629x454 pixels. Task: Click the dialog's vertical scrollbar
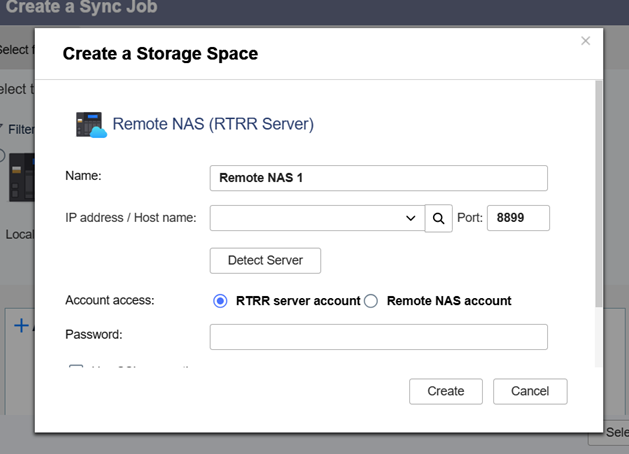[598, 190]
